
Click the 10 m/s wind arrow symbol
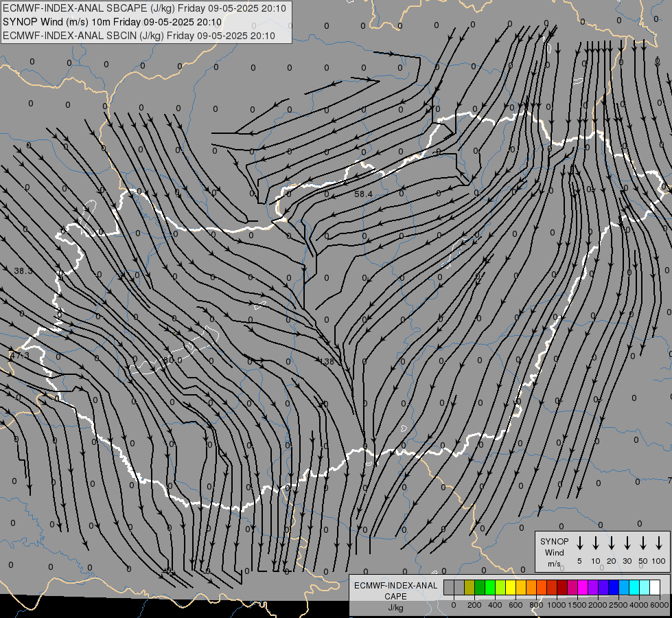click(x=596, y=542)
